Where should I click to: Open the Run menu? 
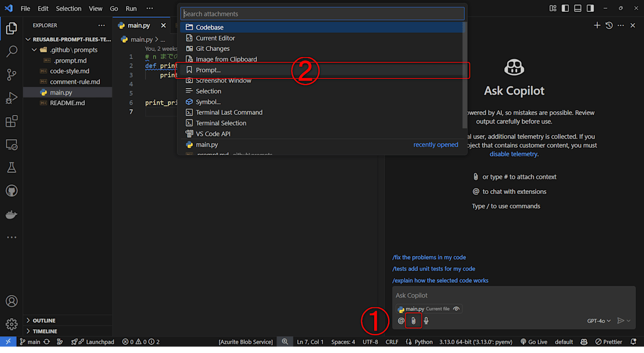(x=131, y=9)
